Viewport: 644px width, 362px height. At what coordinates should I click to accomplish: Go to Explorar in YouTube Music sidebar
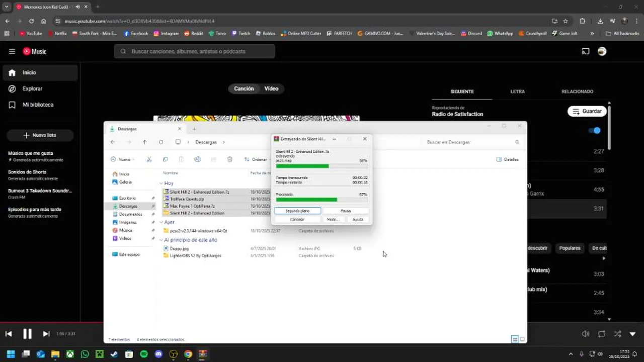(x=40, y=88)
